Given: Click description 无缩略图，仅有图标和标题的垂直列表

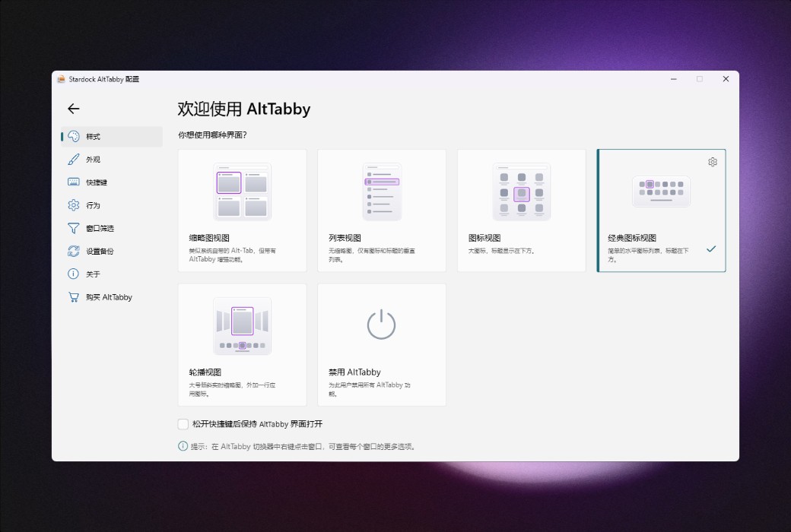Looking at the screenshot, I should [x=372, y=255].
